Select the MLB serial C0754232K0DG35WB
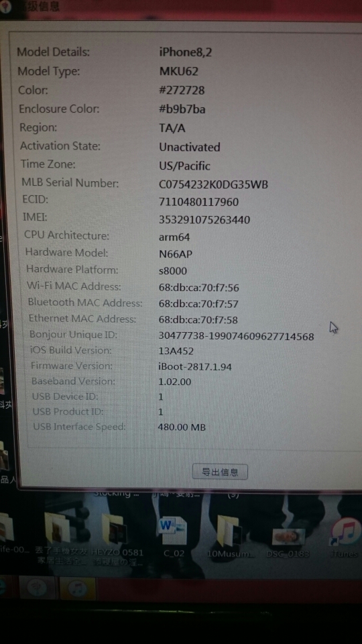The width and height of the screenshot is (362, 644). click(213, 184)
